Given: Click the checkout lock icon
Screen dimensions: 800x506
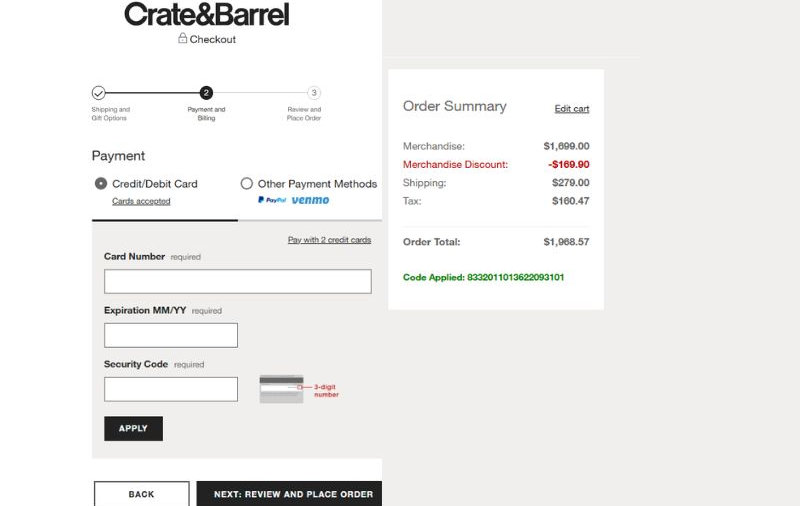Looking at the screenshot, I should (x=183, y=39).
